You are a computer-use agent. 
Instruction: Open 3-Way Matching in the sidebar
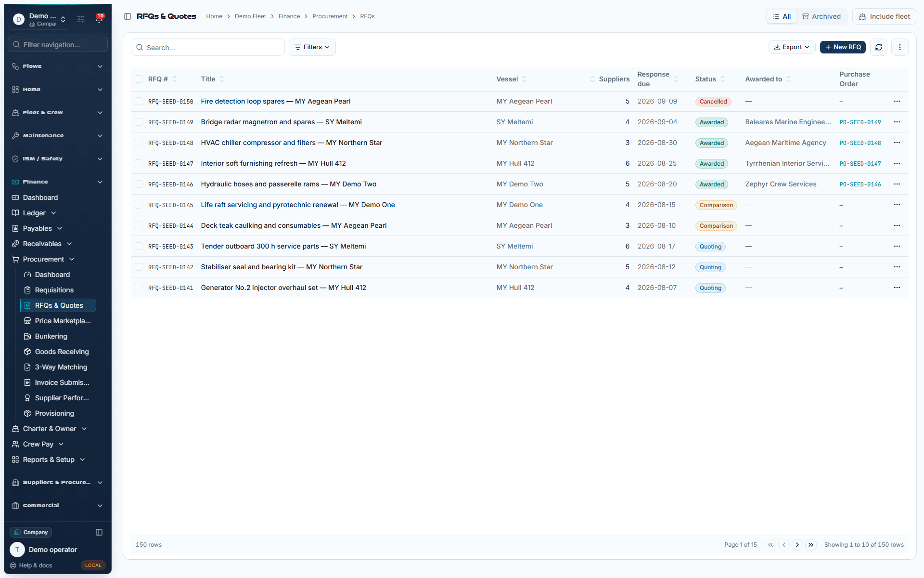[x=58, y=367]
